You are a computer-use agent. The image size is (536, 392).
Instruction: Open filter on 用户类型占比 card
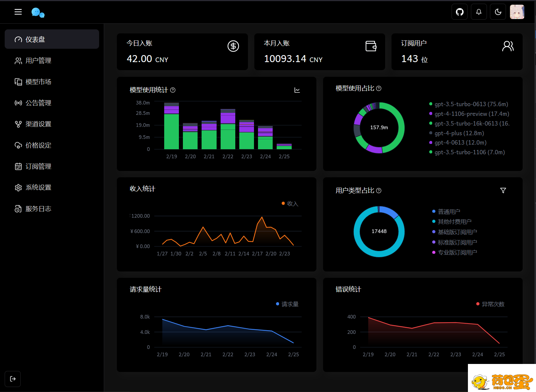pos(503,190)
